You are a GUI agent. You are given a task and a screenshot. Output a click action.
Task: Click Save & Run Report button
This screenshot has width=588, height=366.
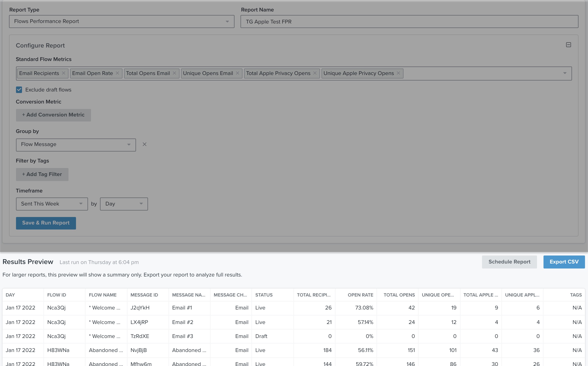point(46,223)
